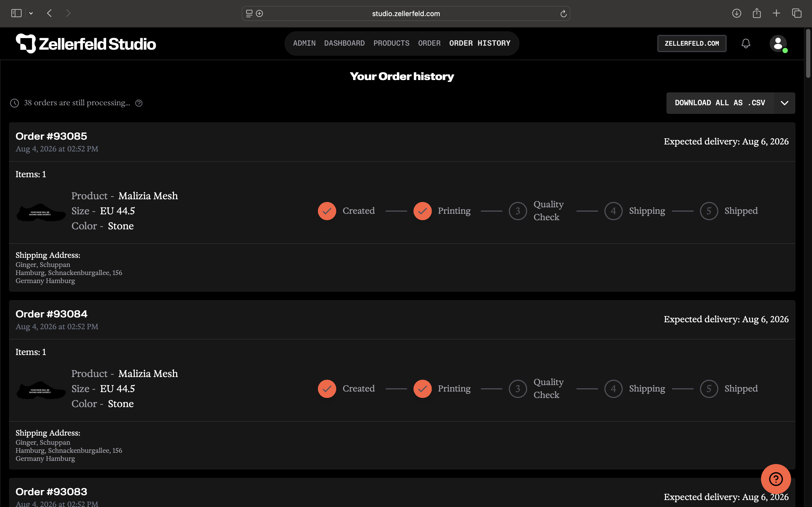The height and width of the screenshot is (507, 812).
Task: Open the user profile avatar menu
Action: coord(778,44)
